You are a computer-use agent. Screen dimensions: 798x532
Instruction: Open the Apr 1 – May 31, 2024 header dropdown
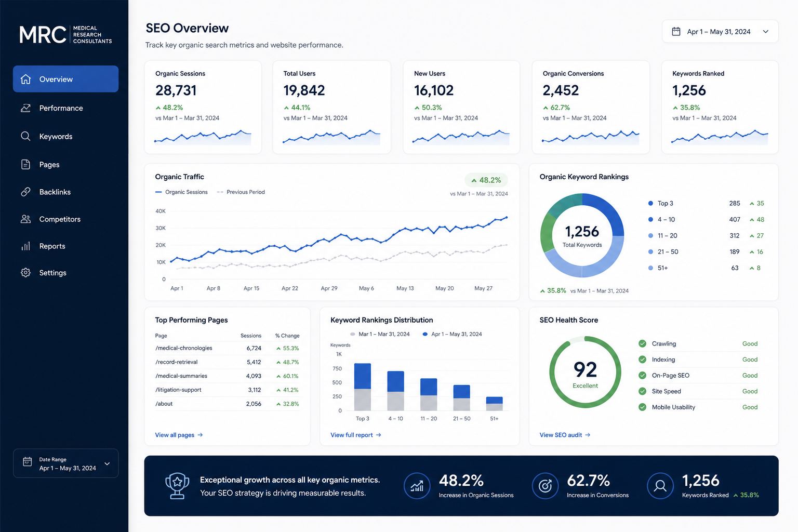(720, 31)
